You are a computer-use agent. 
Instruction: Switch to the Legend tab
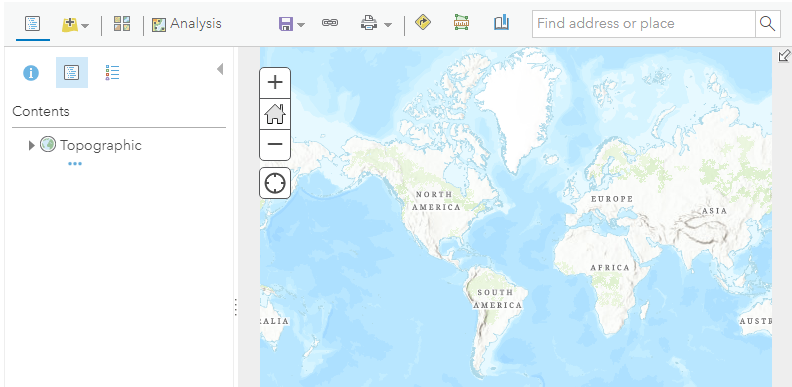112,73
